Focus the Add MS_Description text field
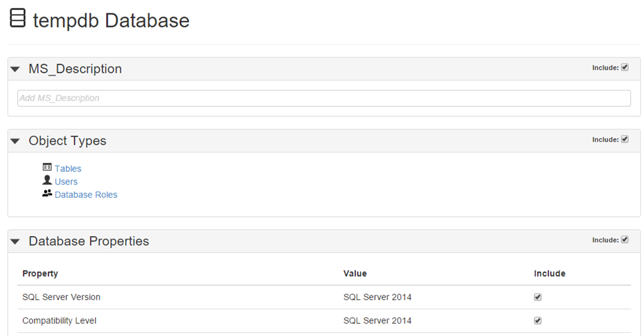644x336 pixels. pyautogui.click(x=324, y=98)
